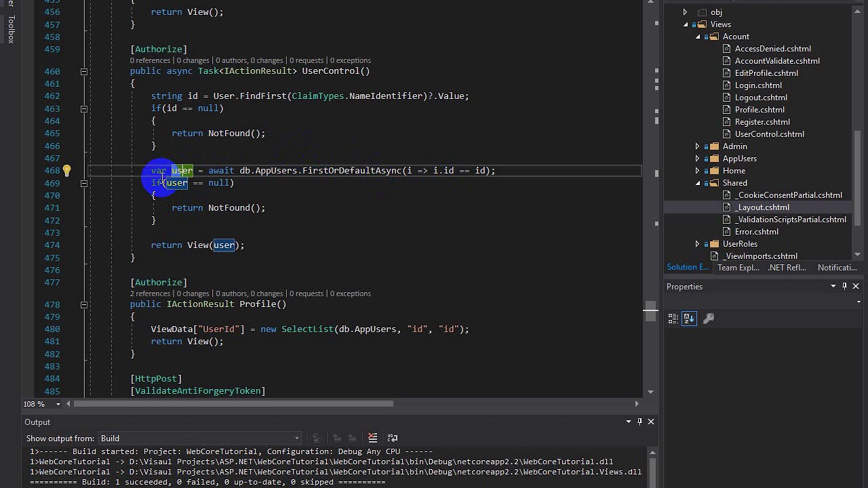Switch to the Team Explorer tab
The width and height of the screenshot is (868, 488).
tap(738, 267)
